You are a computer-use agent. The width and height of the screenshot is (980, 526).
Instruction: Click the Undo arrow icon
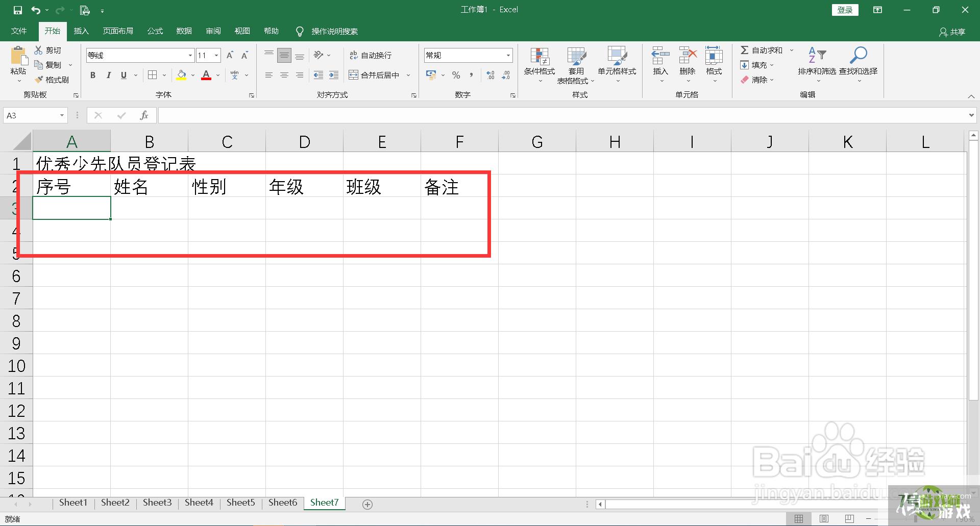pos(35,10)
